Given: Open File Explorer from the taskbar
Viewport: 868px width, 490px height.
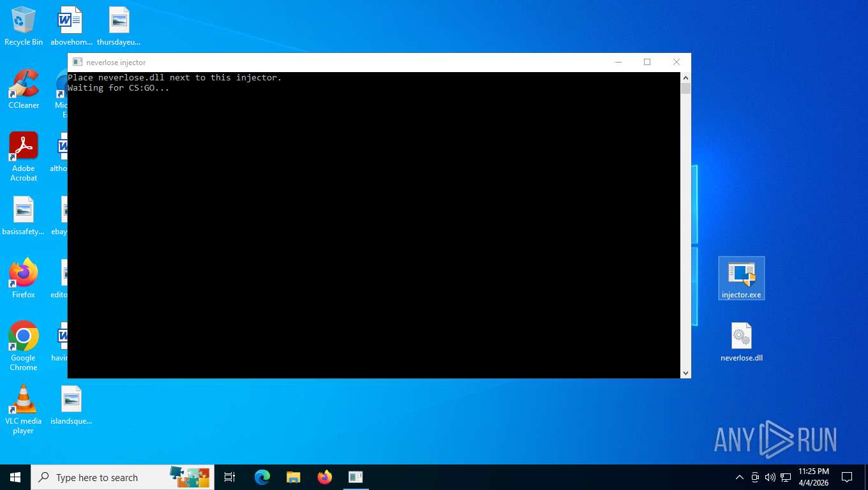Looking at the screenshot, I should tap(293, 477).
